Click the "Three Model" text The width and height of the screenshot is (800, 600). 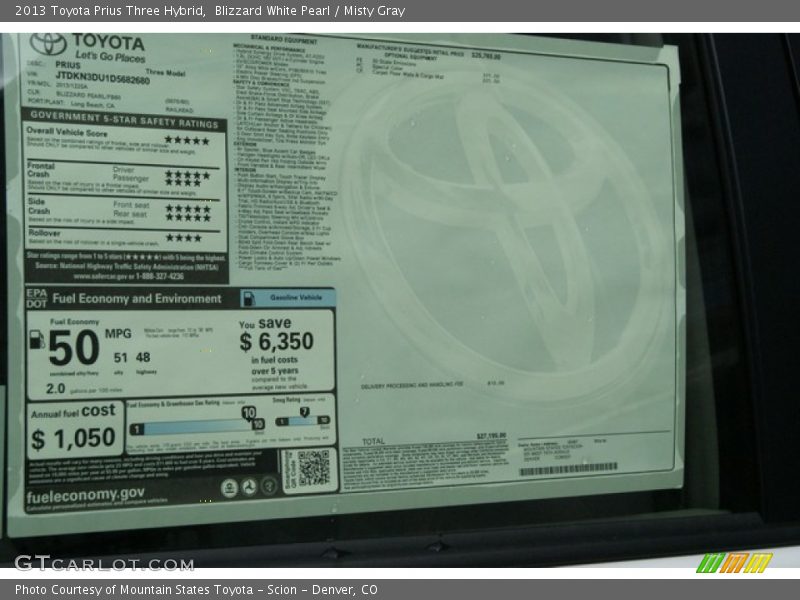[165, 73]
